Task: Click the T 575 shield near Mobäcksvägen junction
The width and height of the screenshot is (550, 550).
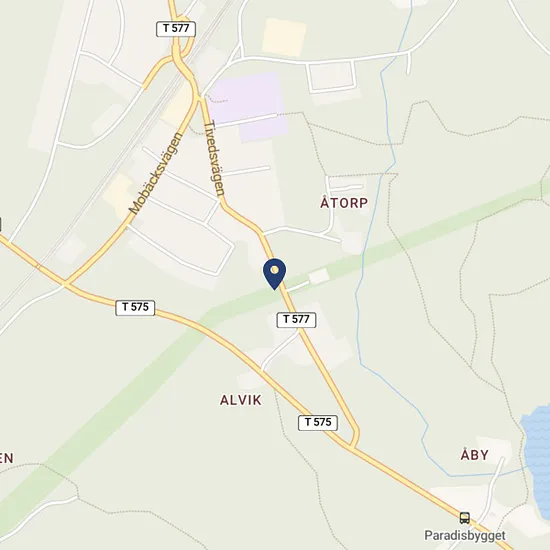Action: tap(135, 308)
